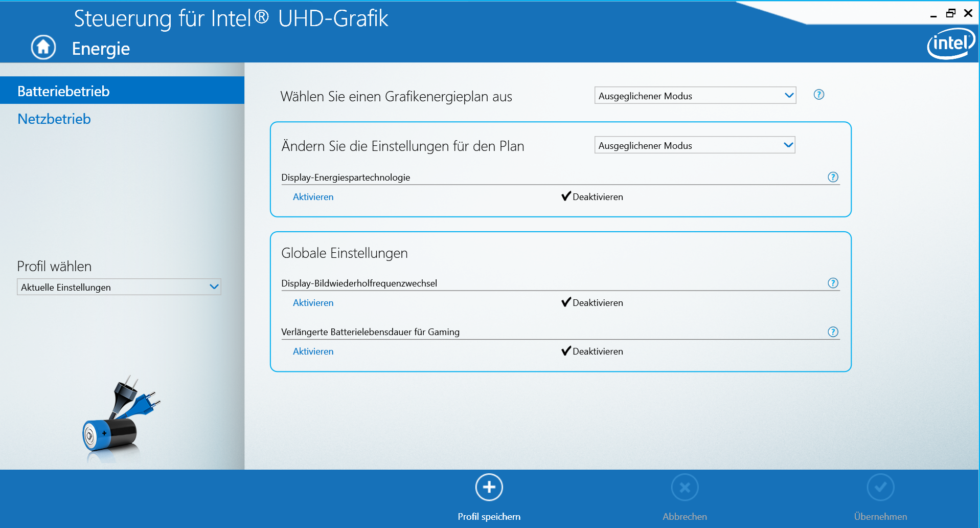This screenshot has height=528, width=980.
Task: Open the Profil wählen dropdown
Action: click(x=119, y=287)
